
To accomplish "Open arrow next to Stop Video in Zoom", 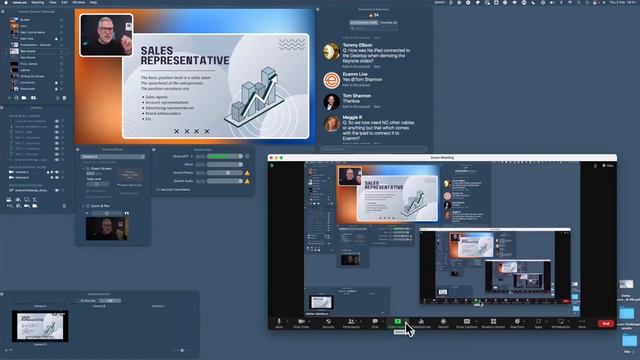I will (x=310, y=322).
